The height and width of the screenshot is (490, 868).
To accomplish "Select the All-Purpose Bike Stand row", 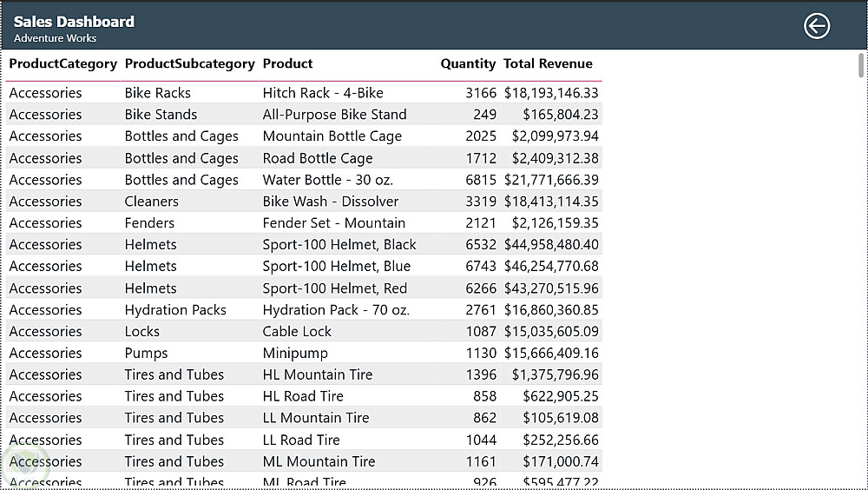I will pyautogui.click(x=334, y=115).
